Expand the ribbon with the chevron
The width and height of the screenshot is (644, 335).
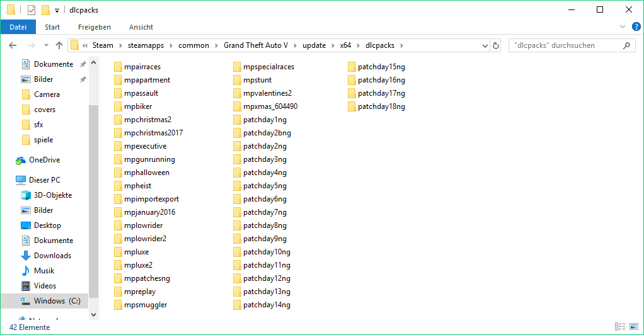(622, 26)
